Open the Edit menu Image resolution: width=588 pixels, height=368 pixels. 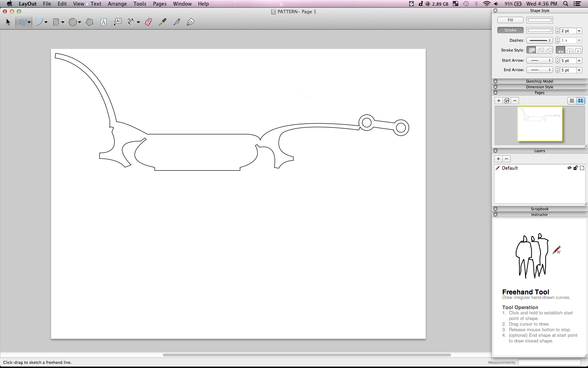62,4
